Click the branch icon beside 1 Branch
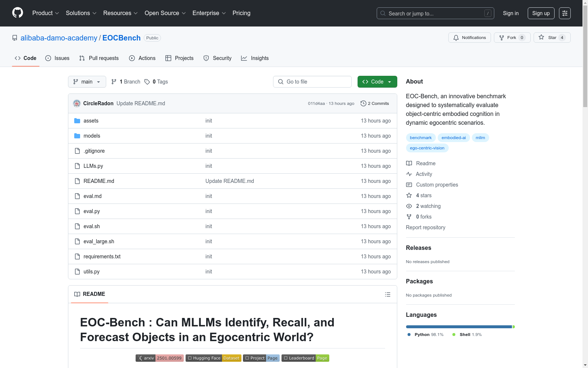 [114, 82]
